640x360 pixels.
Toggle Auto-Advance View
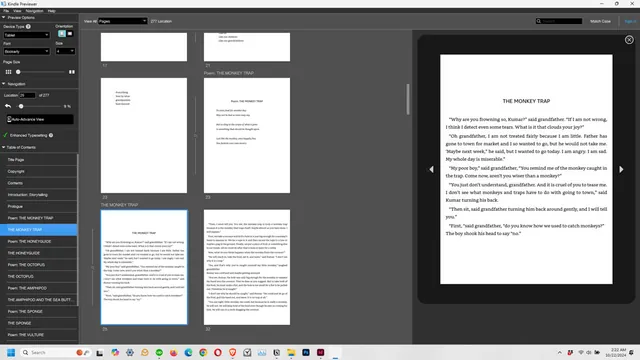click(x=40, y=119)
